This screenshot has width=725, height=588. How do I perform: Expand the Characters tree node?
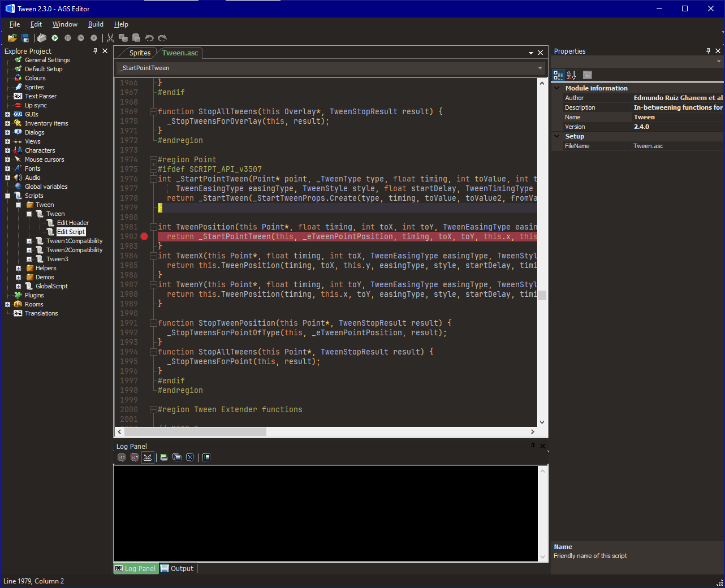tap(7, 150)
